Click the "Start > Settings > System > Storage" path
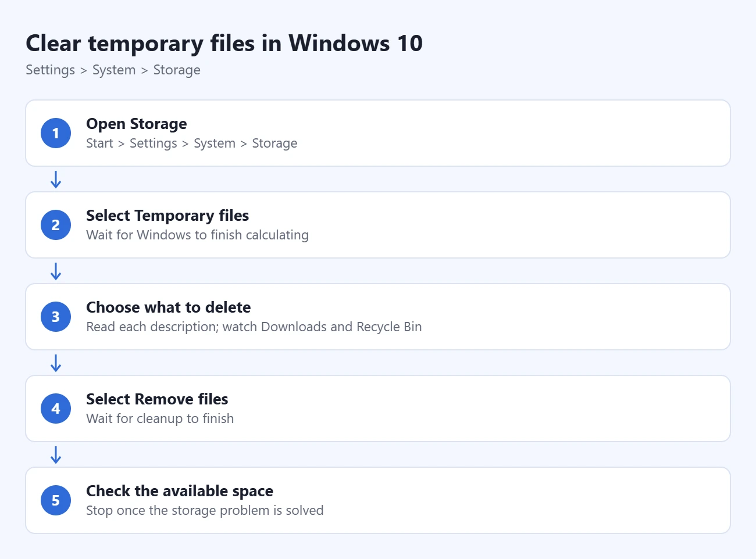Image resolution: width=756 pixels, height=559 pixels. tap(191, 143)
